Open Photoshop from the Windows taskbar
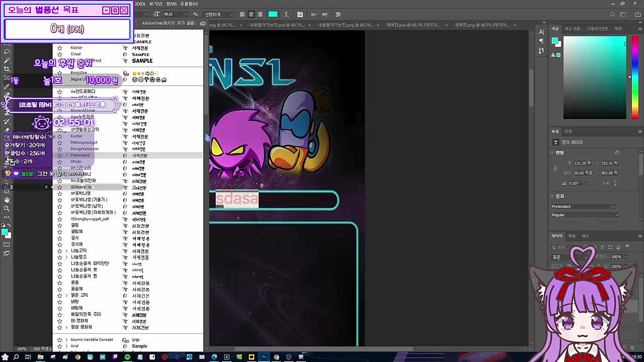 (264, 357)
